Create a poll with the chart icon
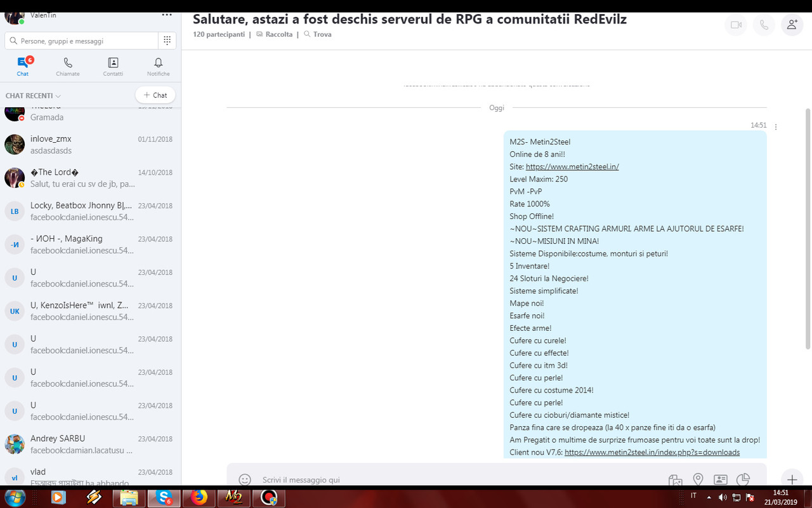The image size is (812, 508). (743, 479)
